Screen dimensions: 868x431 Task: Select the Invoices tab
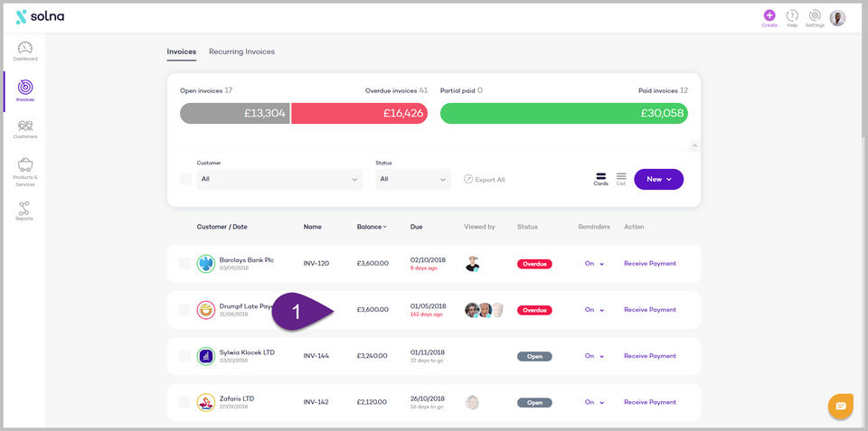[182, 52]
